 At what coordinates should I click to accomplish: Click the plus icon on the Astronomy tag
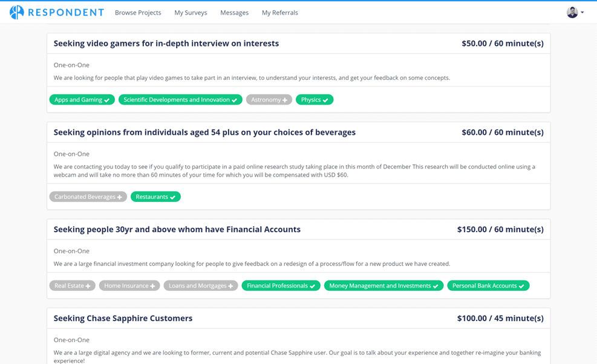coord(285,99)
